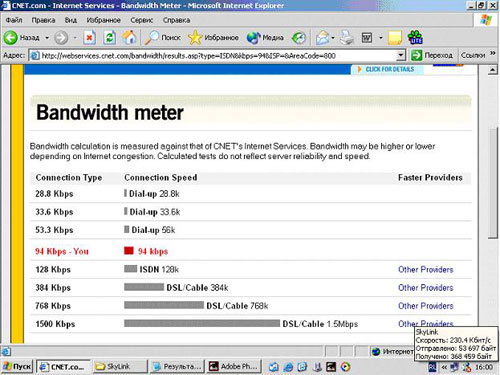Open Поиск search pane
The image size is (500, 375).
pos(163,38)
